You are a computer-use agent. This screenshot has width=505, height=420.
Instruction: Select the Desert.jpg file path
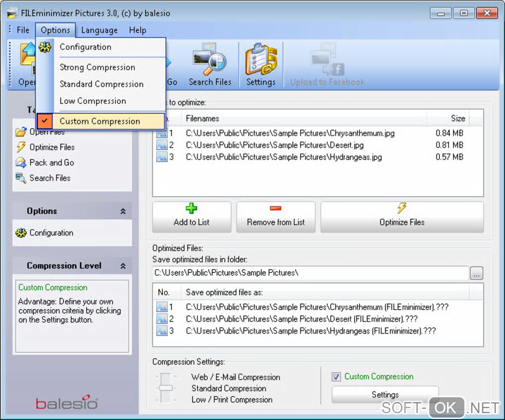click(275, 145)
